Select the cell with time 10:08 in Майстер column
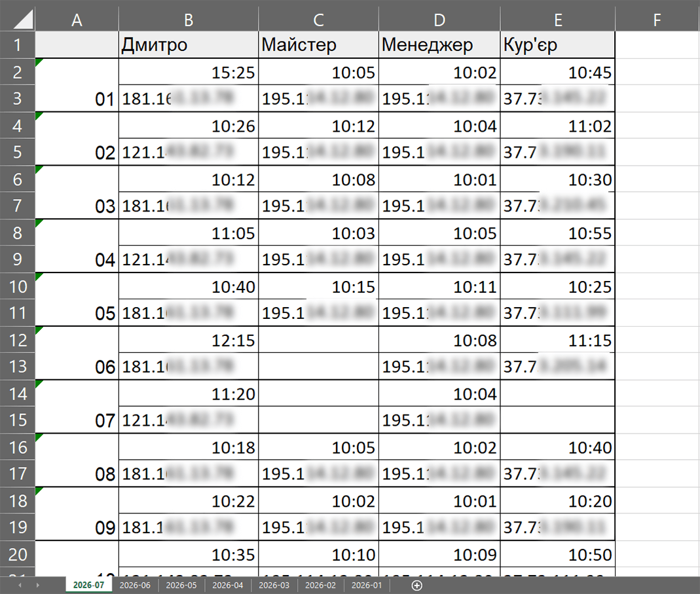The height and width of the screenshot is (594, 700). [318, 179]
